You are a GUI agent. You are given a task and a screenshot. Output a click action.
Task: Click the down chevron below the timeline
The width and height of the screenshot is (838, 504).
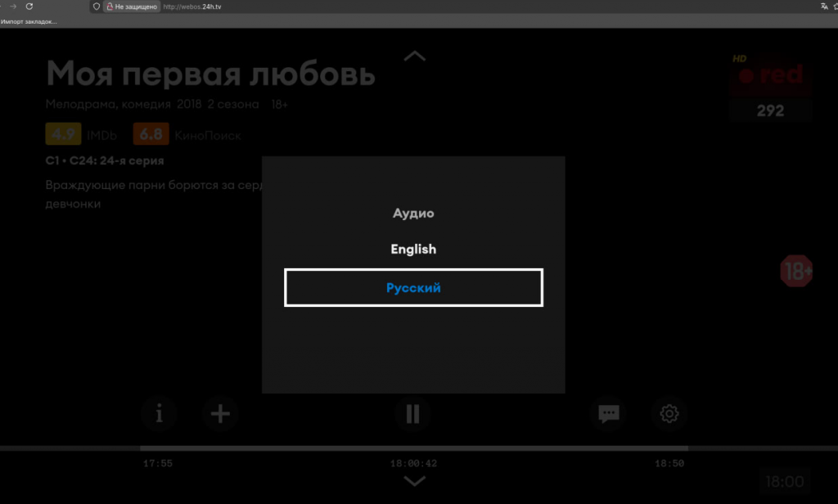click(414, 481)
